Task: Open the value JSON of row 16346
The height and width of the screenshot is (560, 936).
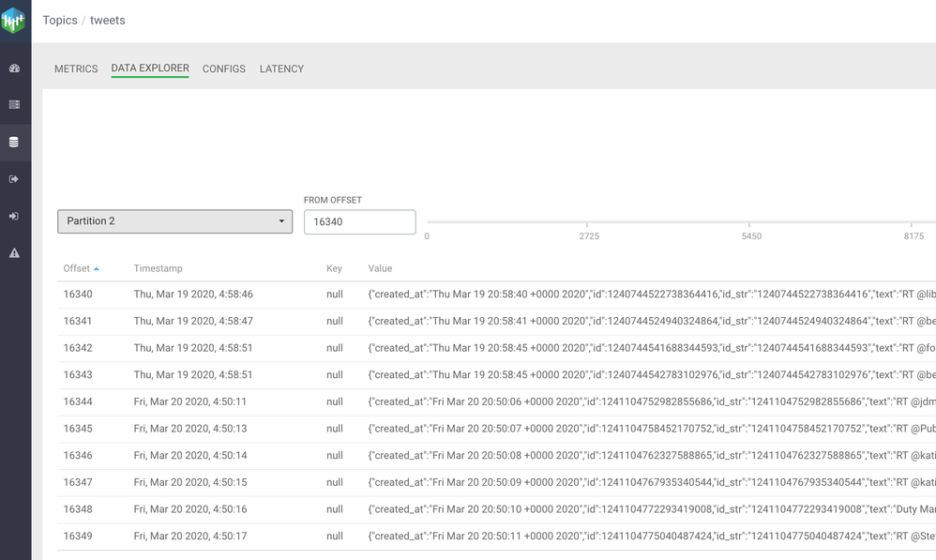Action: click(x=652, y=456)
